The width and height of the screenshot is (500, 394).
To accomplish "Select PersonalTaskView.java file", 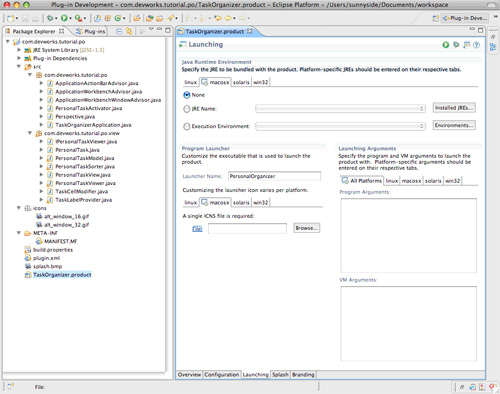I will [x=83, y=175].
